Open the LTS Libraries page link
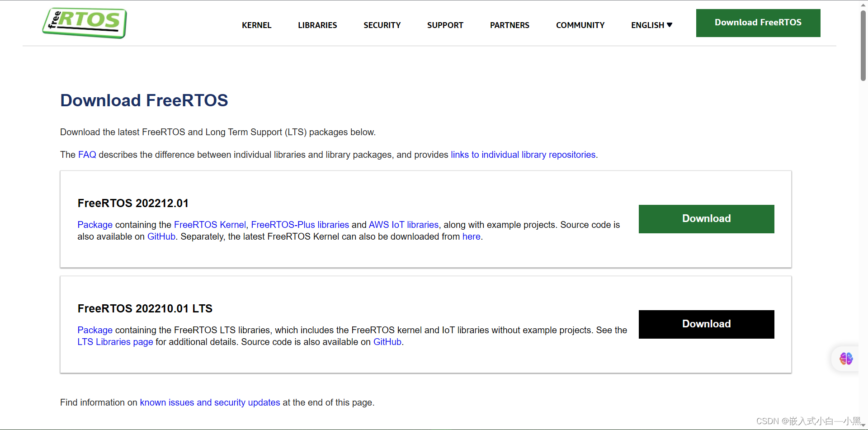The image size is (868, 430). click(x=115, y=342)
